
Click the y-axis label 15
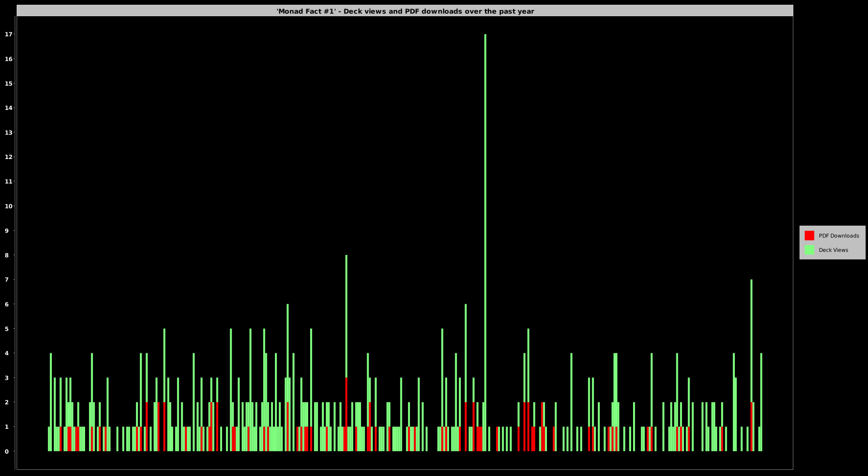(9, 83)
